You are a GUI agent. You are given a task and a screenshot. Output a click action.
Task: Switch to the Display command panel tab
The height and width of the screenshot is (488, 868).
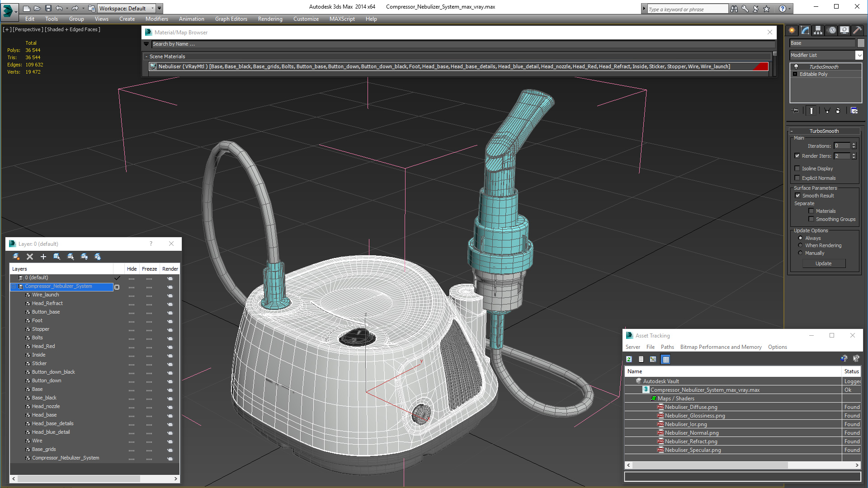coord(844,30)
